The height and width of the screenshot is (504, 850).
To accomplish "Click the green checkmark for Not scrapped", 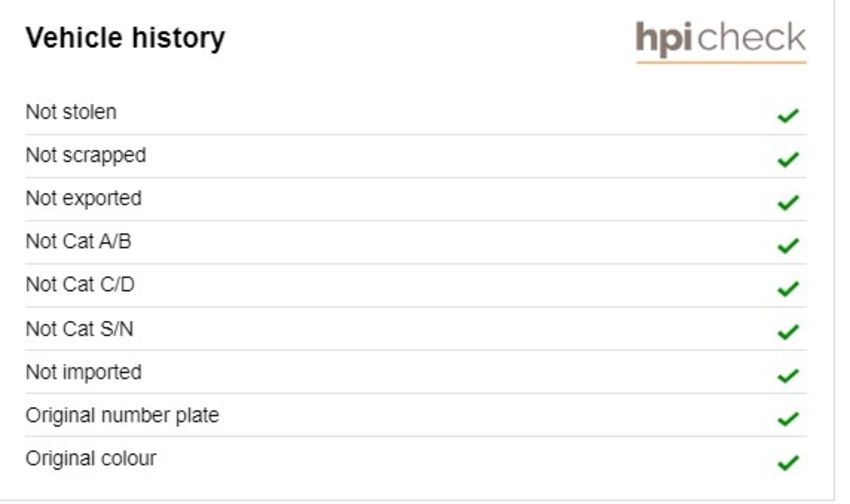I will coord(788,159).
